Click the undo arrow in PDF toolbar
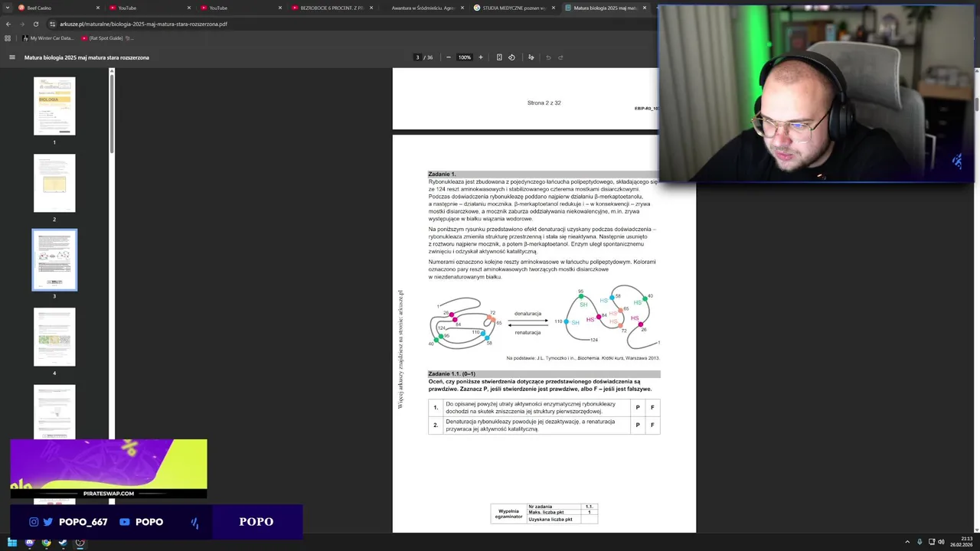This screenshot has width=980, height=551. [548, 57]
